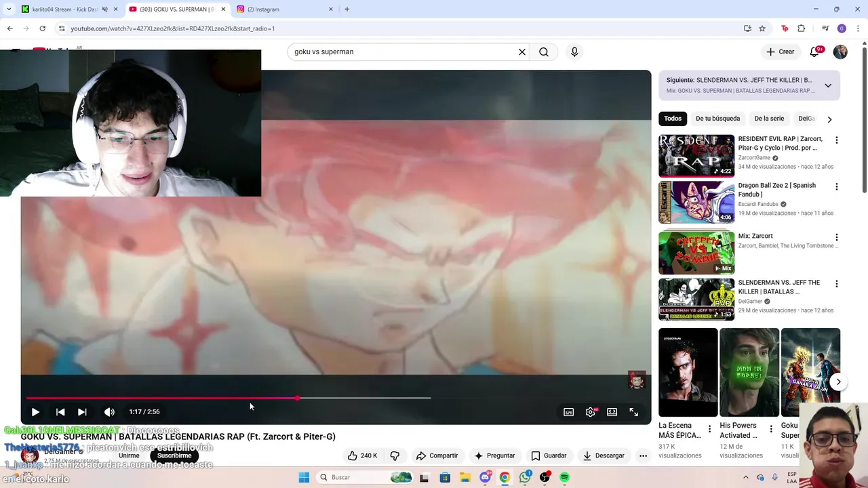Dislike the video
Image resolution: width=868 pixels, height=488 pixels.
pos(395,455)
